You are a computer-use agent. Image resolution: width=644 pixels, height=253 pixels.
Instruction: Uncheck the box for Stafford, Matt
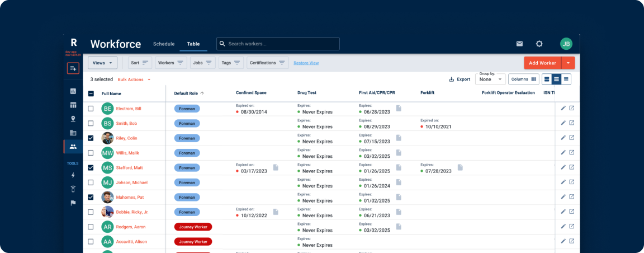(91, 168)
